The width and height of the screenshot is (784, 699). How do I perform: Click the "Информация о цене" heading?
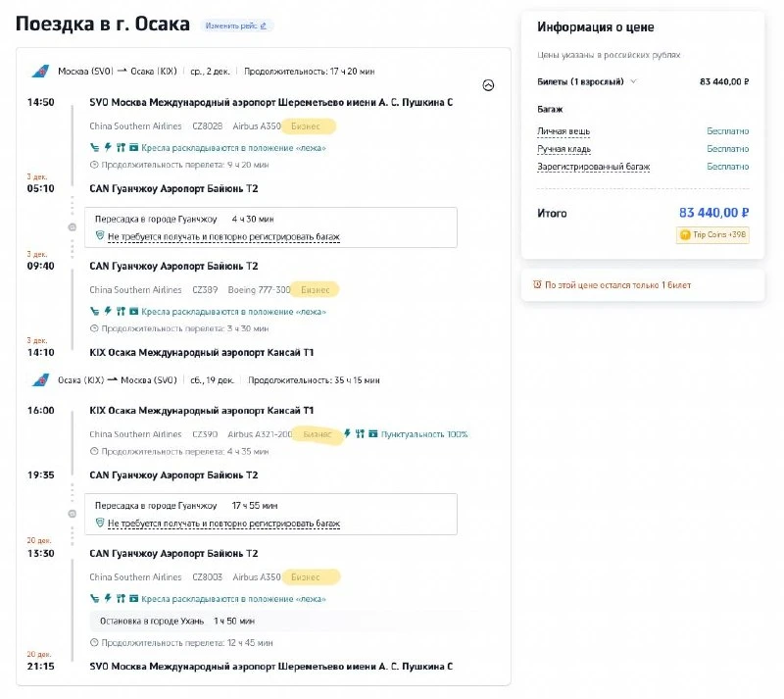pyautogui.click(x=596, y=27)
